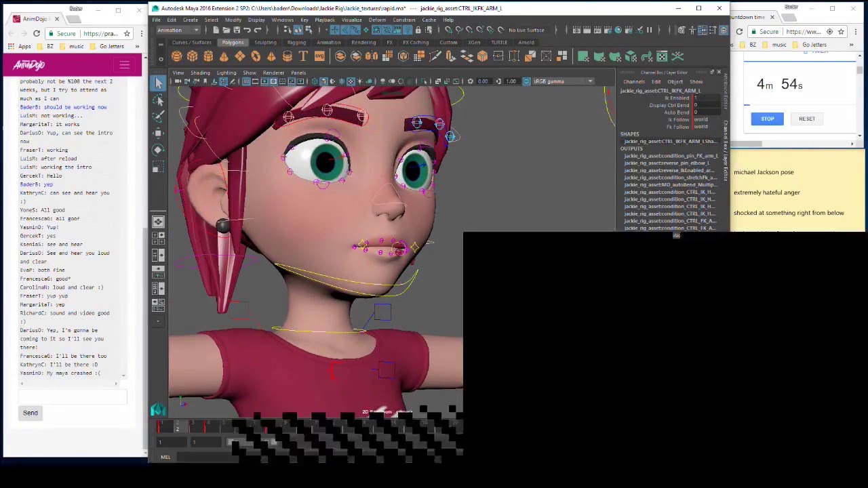Click the Type text 'T' shelf icon
The width and height of the screenshot is (868, 488).
tap(303, 56)
